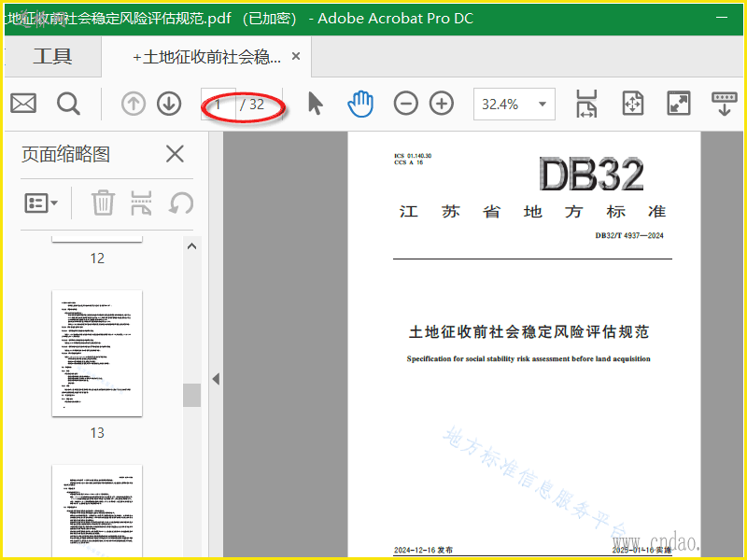Open the search magnifier tool
747x560 pixels.
pos(68,104)
